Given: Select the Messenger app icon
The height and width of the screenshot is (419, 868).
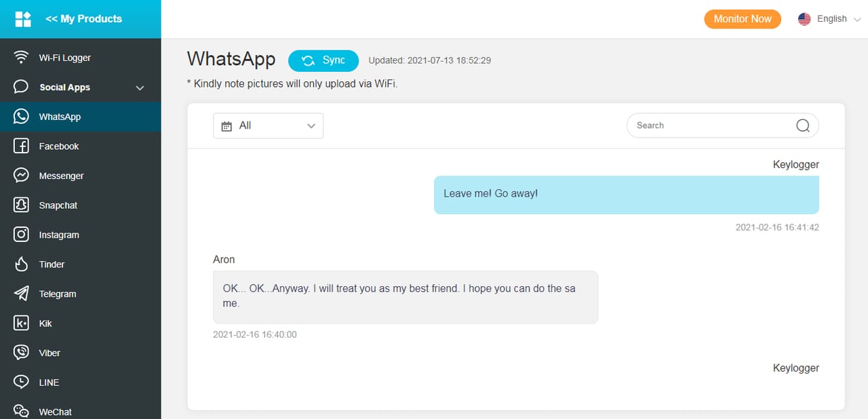Looking at the screenshot, I should tap(21, 175).
